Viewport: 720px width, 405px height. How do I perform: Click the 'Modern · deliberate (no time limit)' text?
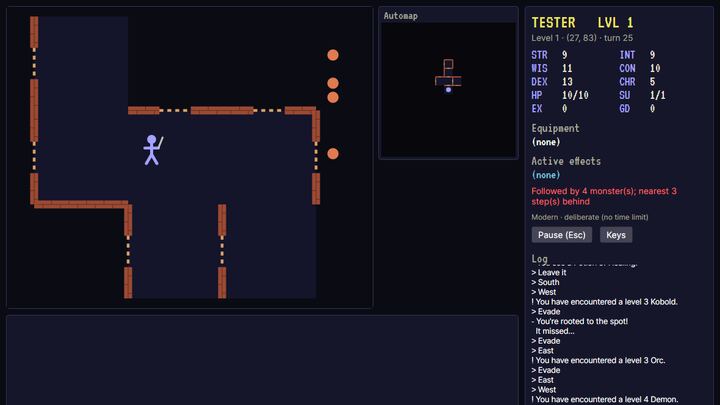pos(590,217)
